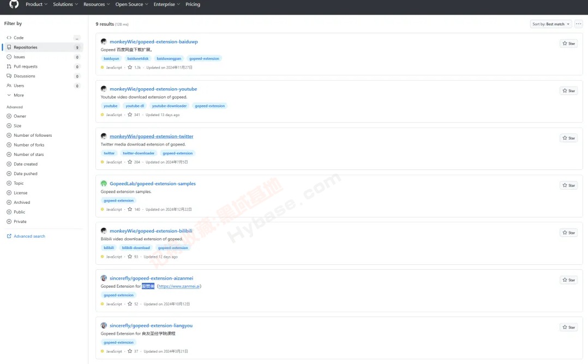Screen dimensions: 588x364
Task: Open sincerefly/gopeed-extension-liangyou repository link
Action: pyautogui.click(x=151, y=325)
